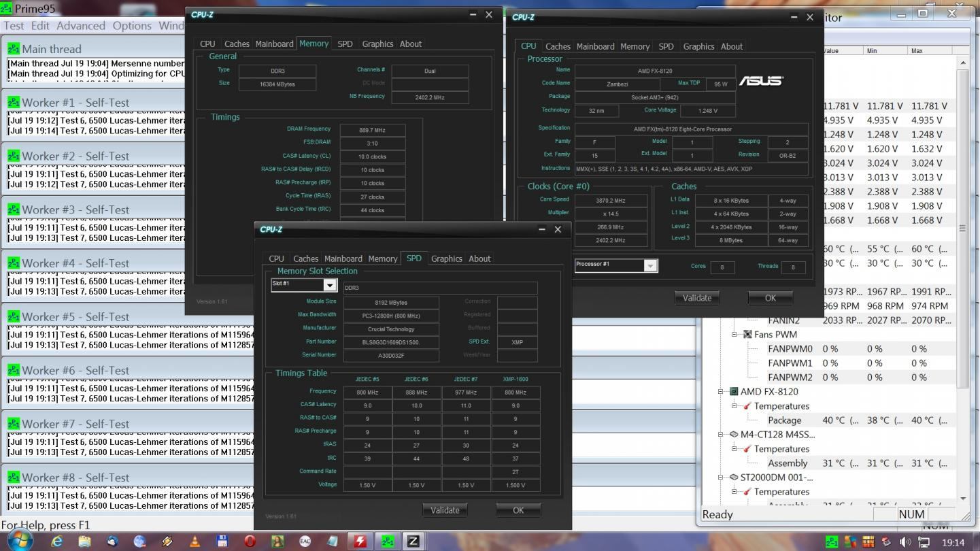Open the Processor #1 selection dropdown
980x551 pixels.
tap(650, 265)
